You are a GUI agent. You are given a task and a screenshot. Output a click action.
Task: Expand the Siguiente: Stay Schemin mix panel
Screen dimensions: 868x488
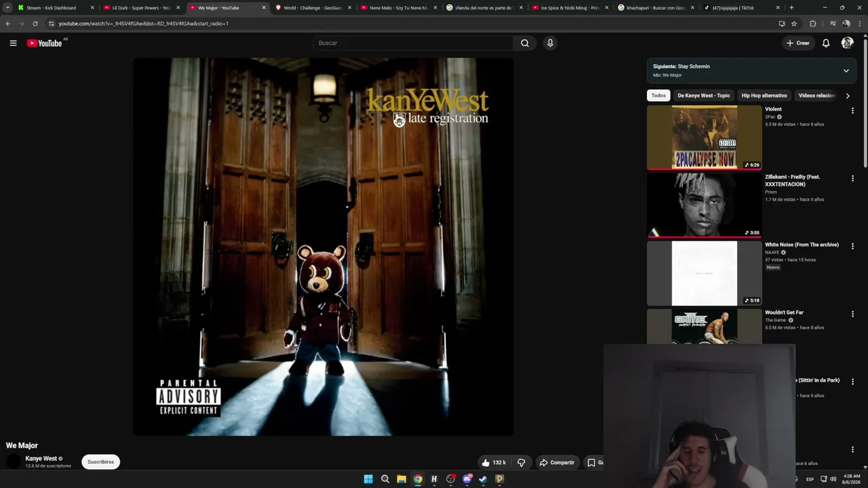point(846,70)
